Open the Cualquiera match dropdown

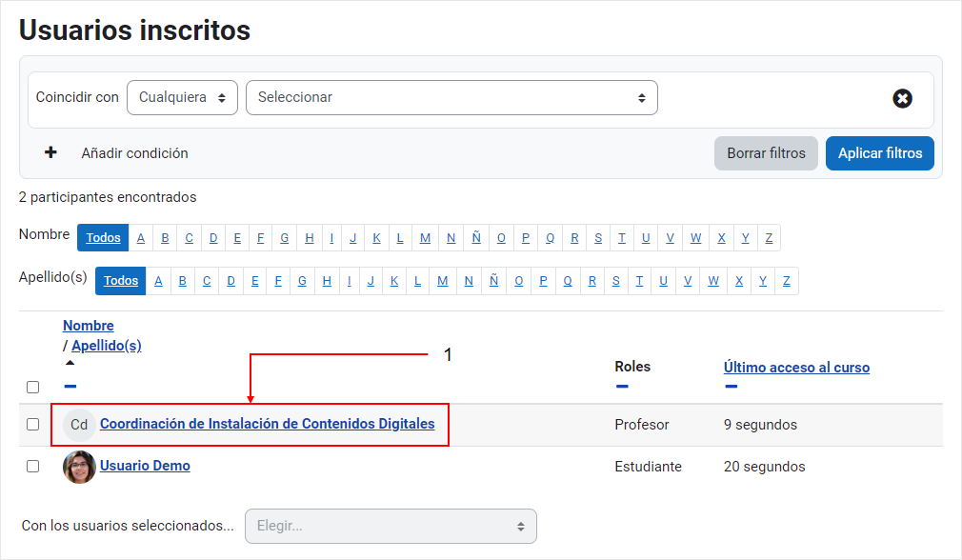(x=182, y=97)
